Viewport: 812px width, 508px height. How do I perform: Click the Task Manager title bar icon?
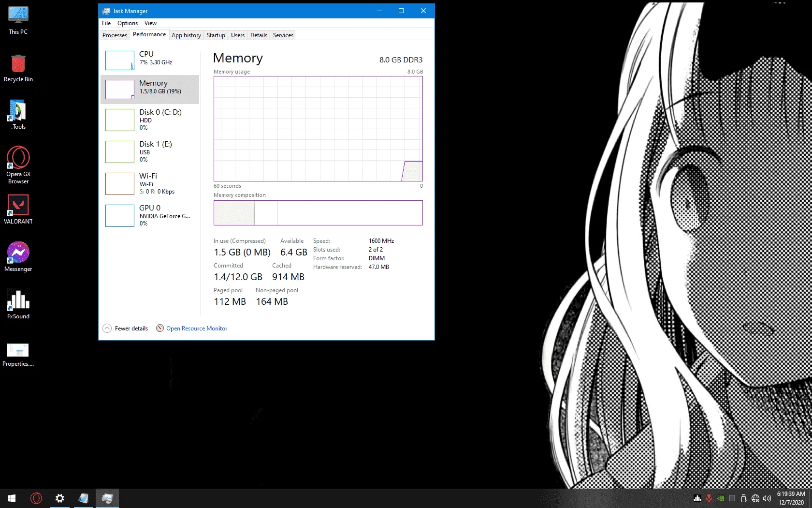[106, 11]
